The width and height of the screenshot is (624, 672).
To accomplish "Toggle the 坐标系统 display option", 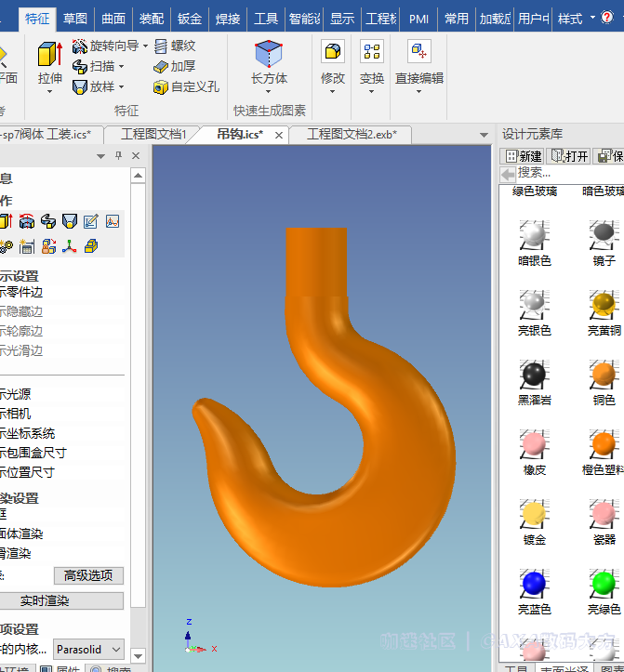I will point(26,433).
